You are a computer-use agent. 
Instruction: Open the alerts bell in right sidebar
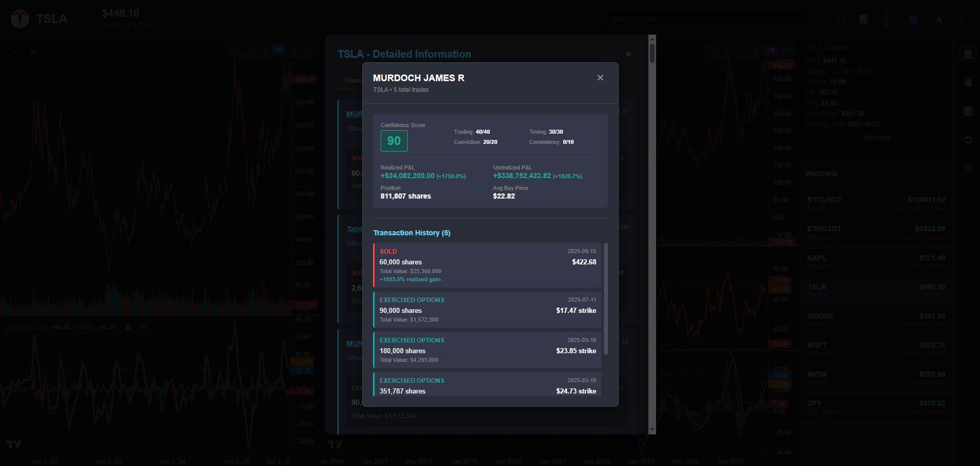pos(968,83)
